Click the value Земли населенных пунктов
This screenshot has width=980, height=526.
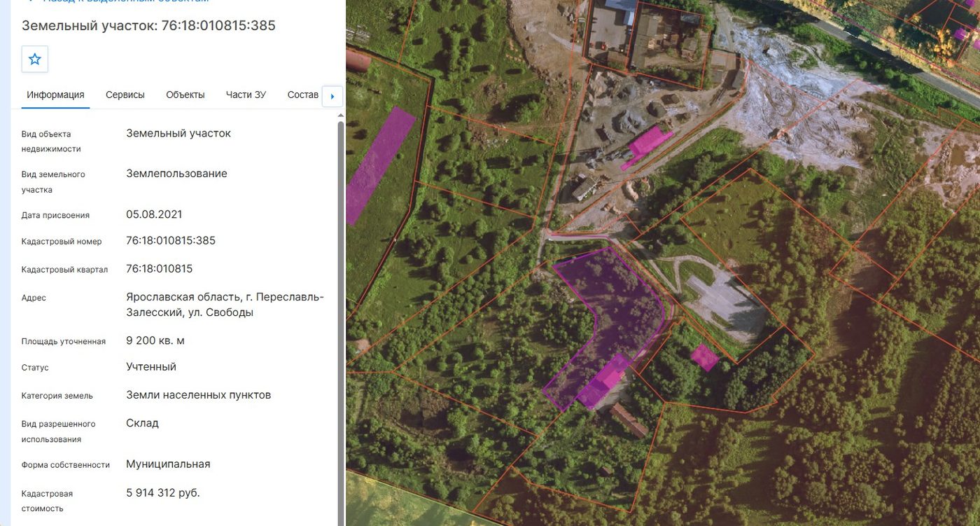click(x=198, y=395)
